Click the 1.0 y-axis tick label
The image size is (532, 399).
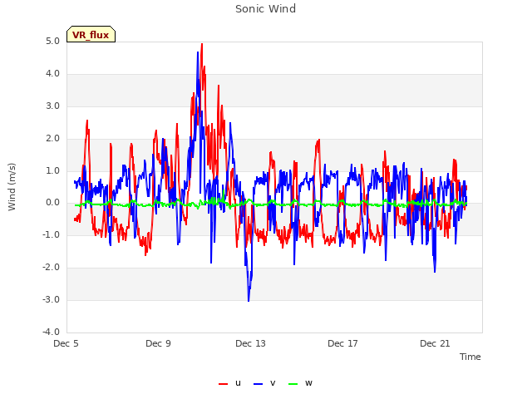point(52,170)
